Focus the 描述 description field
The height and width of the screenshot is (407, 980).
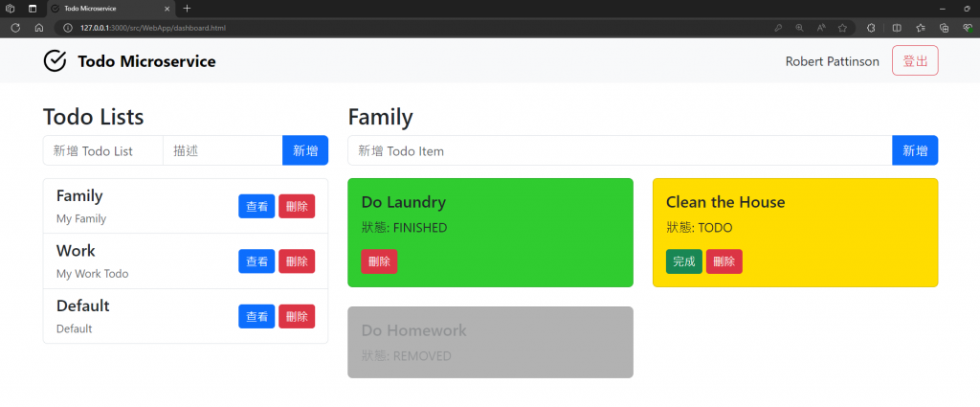222,150
